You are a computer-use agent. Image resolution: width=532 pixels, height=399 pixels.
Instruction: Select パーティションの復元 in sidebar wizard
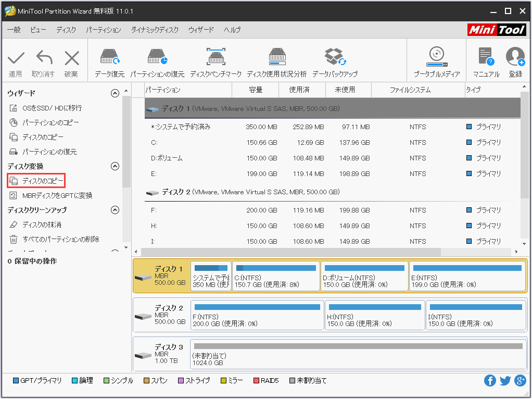43,152
